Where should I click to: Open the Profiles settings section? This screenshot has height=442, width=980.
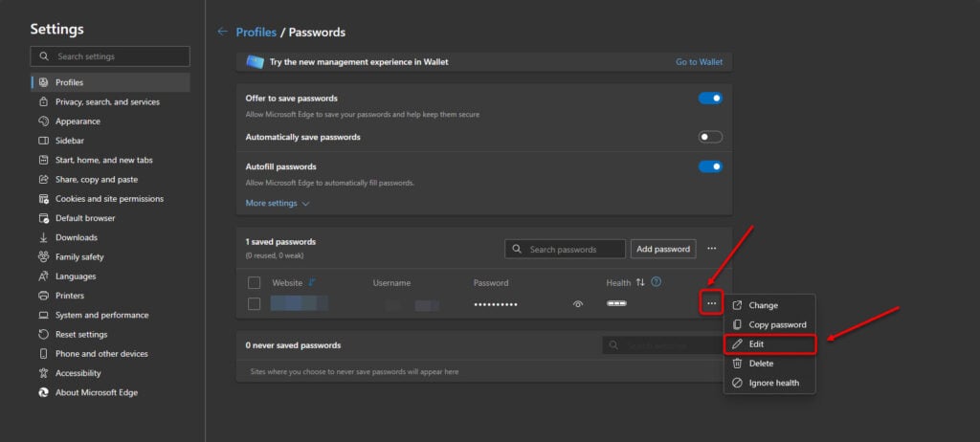pos(110,82)
